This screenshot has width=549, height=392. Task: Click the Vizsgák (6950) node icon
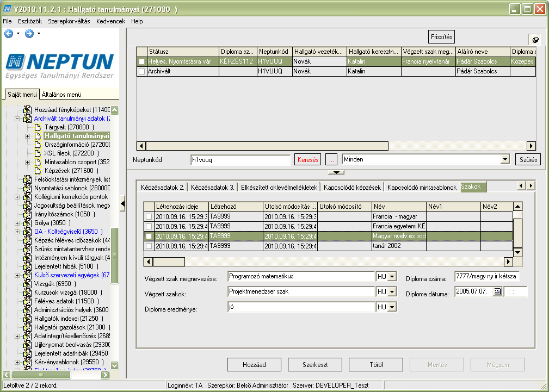27,284
